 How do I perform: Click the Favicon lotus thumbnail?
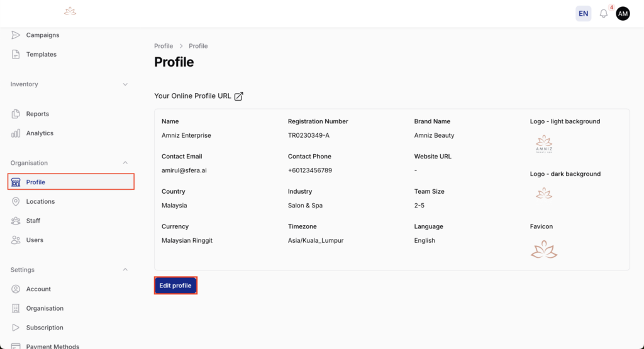(x=544, y=250)
